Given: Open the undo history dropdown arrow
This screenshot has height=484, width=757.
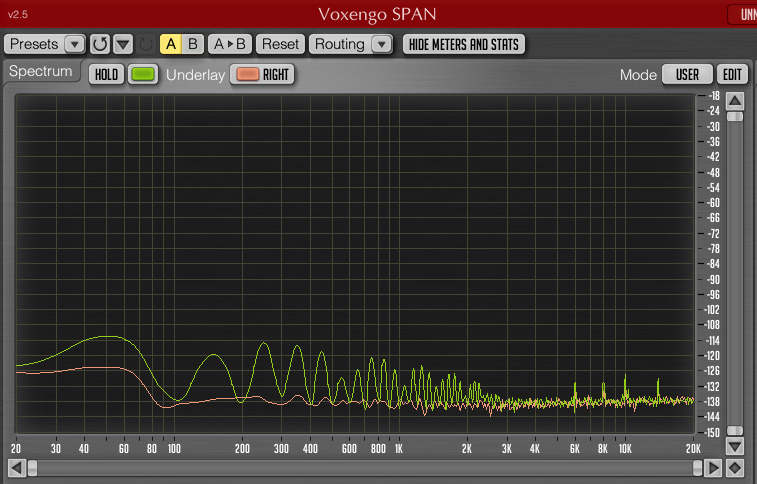Looking at the screenshot, I should coord(123,44).
